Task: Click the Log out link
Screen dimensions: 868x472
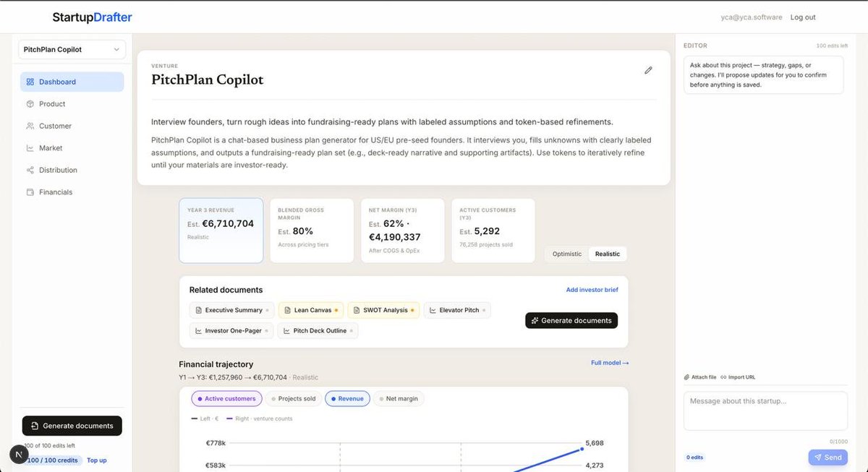Action: click(803, 17)
